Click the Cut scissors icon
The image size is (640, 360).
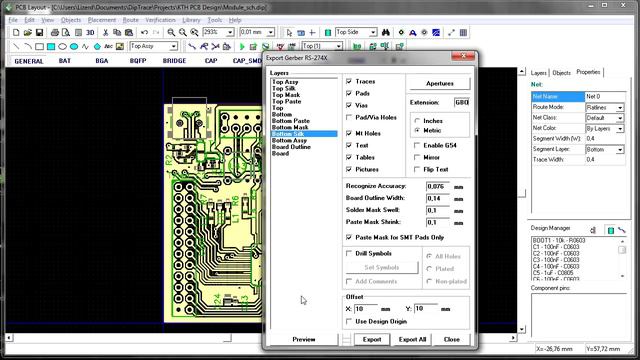pos(105,32)
